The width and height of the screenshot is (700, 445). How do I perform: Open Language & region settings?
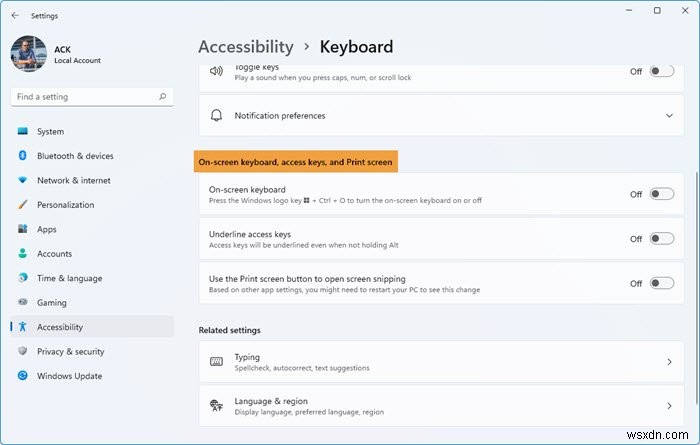tap(441, 406)
